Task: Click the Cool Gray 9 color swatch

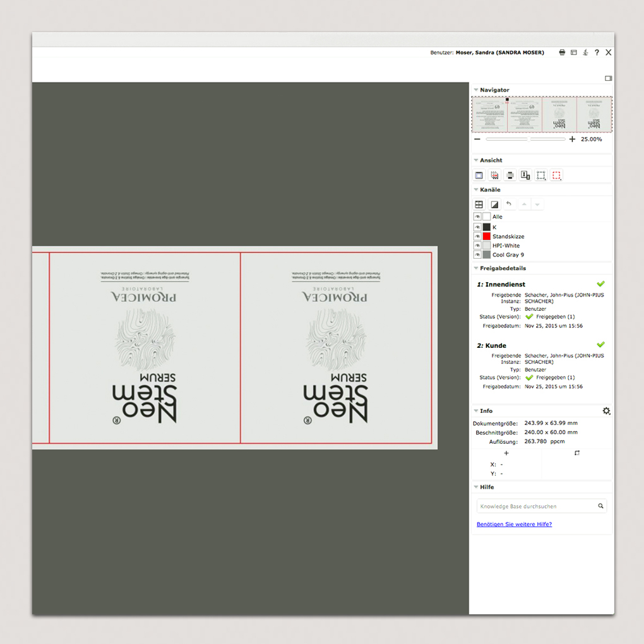Action: coord(487,254)
